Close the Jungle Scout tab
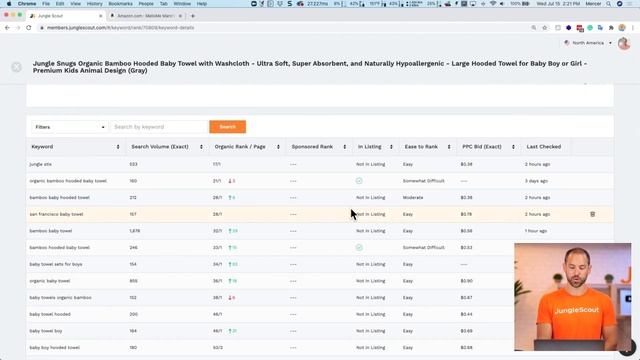The height and width of the screenshot is (360, 640). pos(100,16)
